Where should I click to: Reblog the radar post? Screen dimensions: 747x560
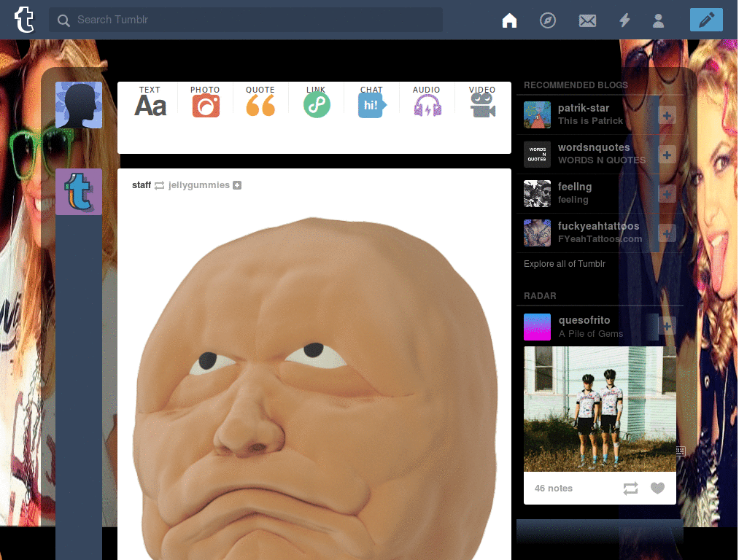coord(630,488)
